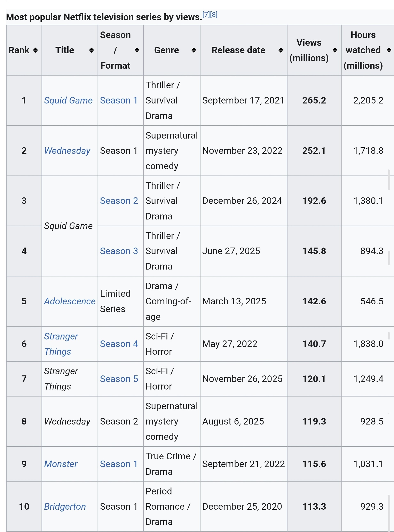Screen dimensions: 394x532
Task: Open the Bridgerton series link
Action: coord(65,507)
